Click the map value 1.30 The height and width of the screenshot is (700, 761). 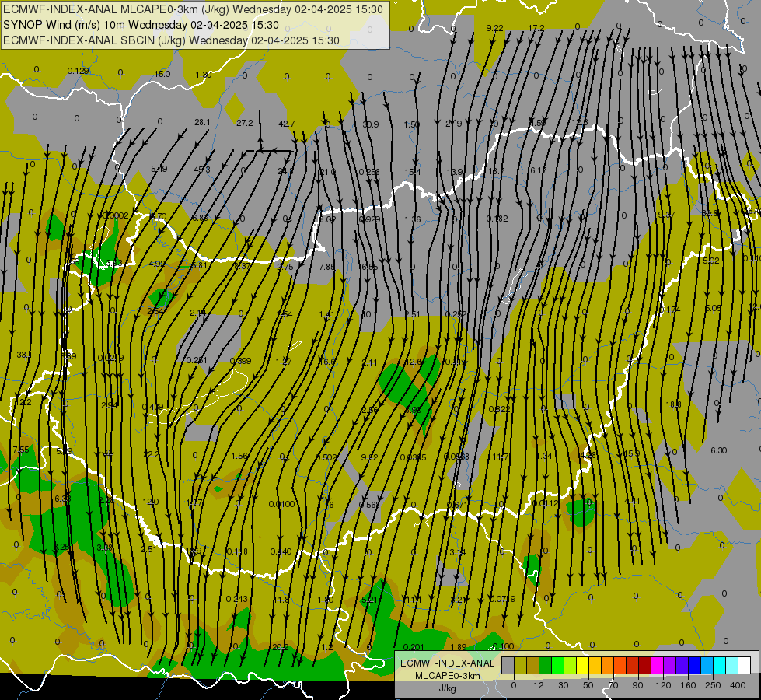204,75
